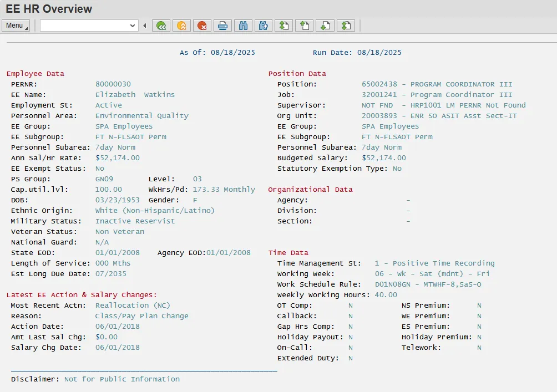Open Find with the binoculars icon
The width and height of the screenshot is (557, 392).
coord(243,26)
